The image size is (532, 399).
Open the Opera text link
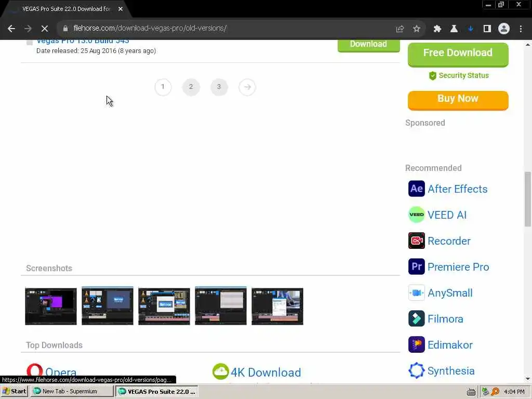click(x=61, y=373)
